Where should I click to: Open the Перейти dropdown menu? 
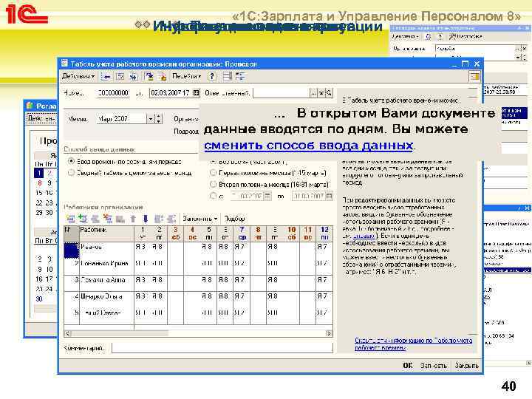186,76
